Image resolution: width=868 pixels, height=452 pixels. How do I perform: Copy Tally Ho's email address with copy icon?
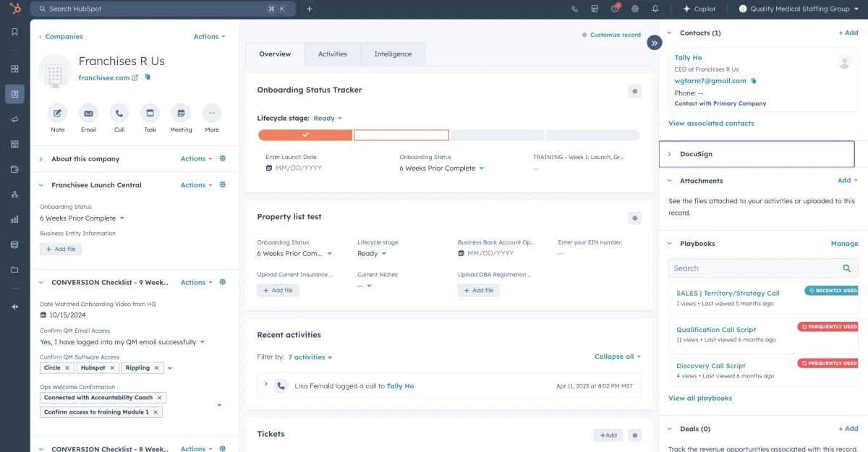[x=754, y=80]
